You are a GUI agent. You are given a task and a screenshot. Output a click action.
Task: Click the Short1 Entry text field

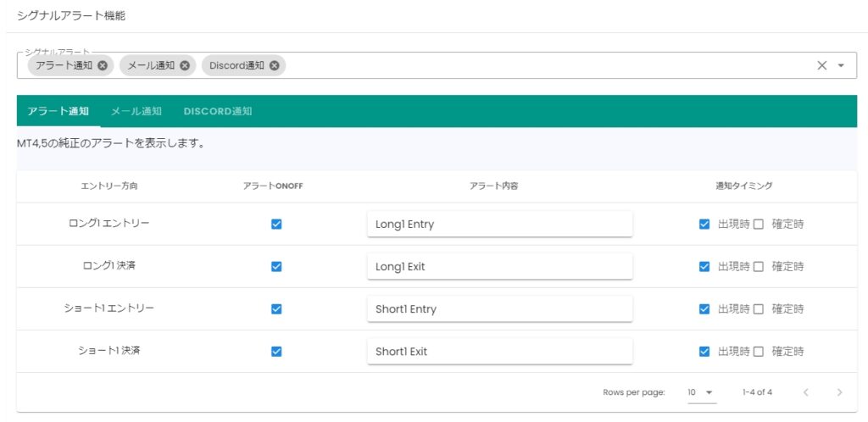(500, 309)
